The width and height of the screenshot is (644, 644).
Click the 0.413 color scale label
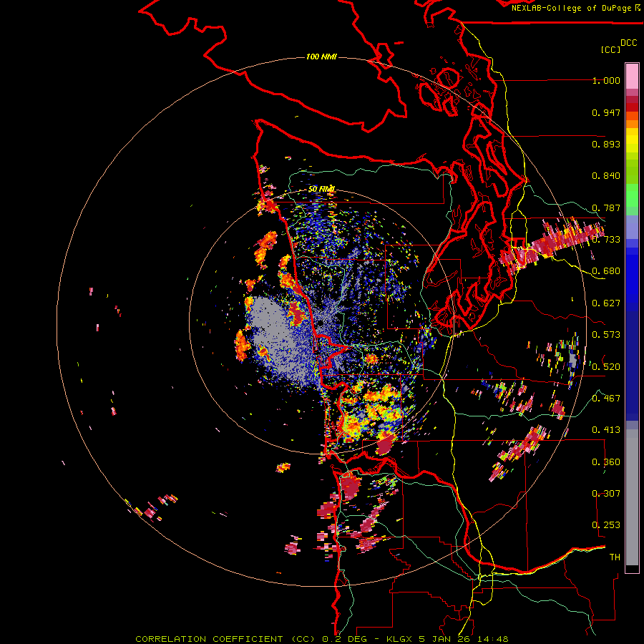click(x=606, y=430)
